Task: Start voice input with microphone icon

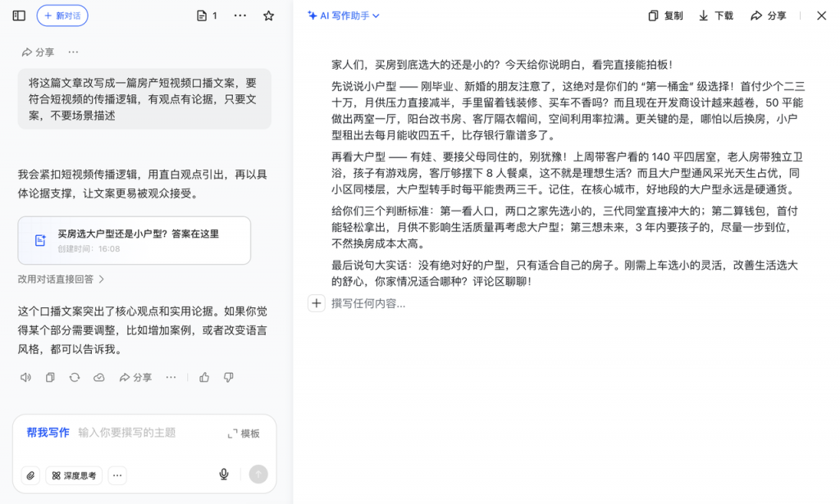Action: pyautogui.click(x=224, y=474)
